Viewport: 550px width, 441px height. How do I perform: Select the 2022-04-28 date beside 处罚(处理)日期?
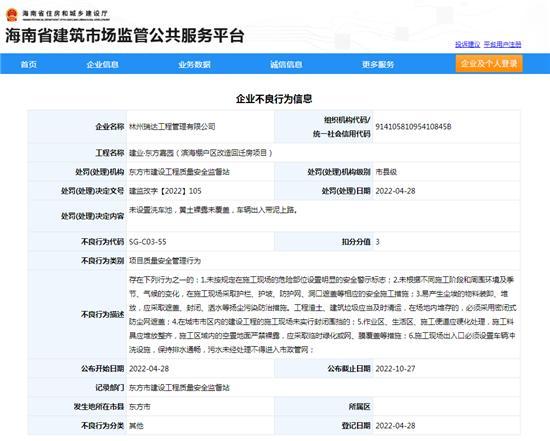point(395,191)
